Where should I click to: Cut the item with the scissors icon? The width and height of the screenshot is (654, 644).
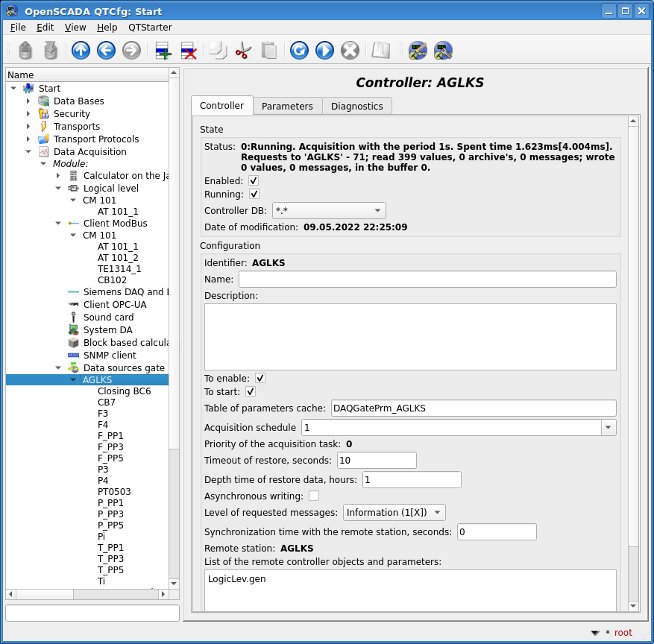pos(243,51)
